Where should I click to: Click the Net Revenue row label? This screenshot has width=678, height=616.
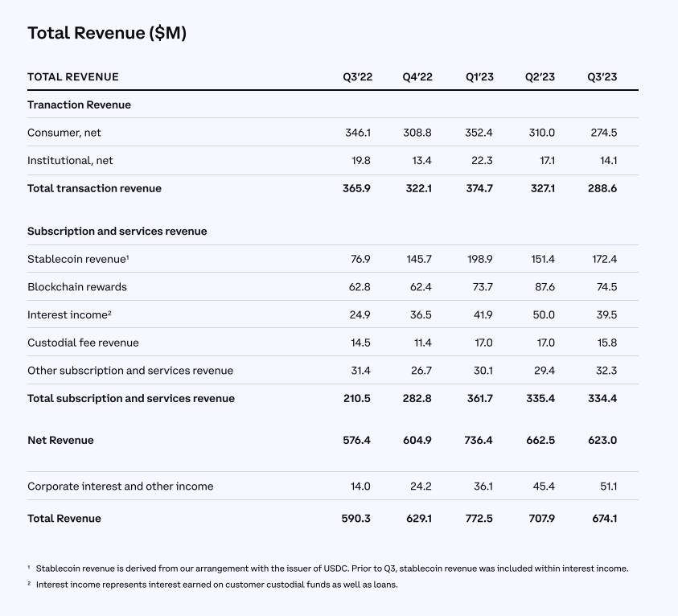(x=60, y=440)
